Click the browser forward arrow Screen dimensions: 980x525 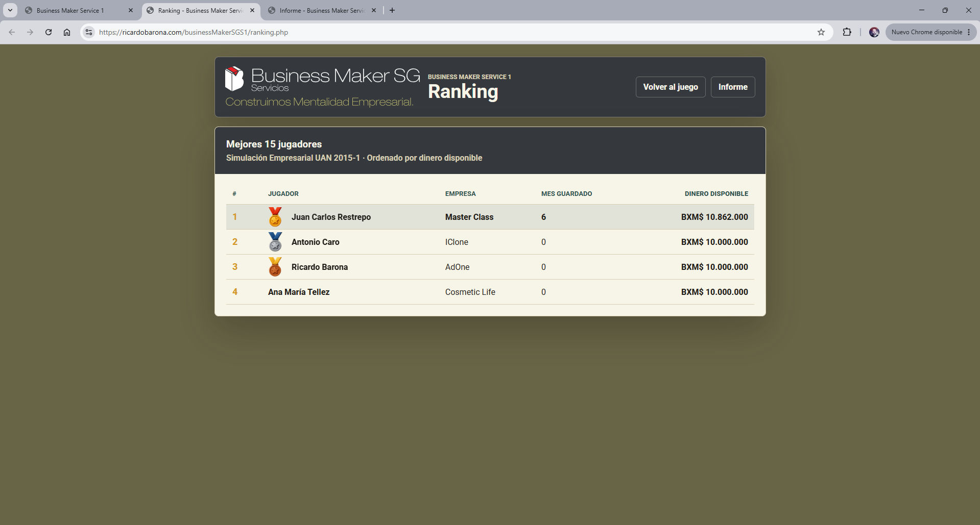pos(30,32)
